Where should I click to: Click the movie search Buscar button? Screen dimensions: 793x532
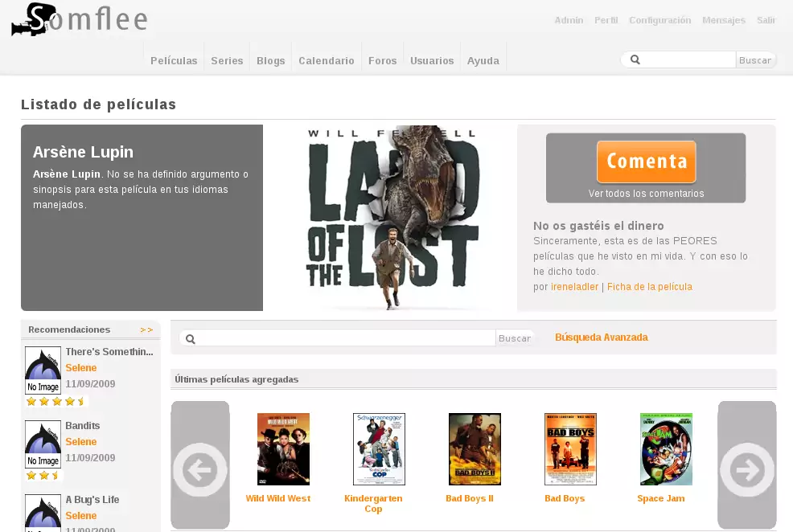(515, 338)
